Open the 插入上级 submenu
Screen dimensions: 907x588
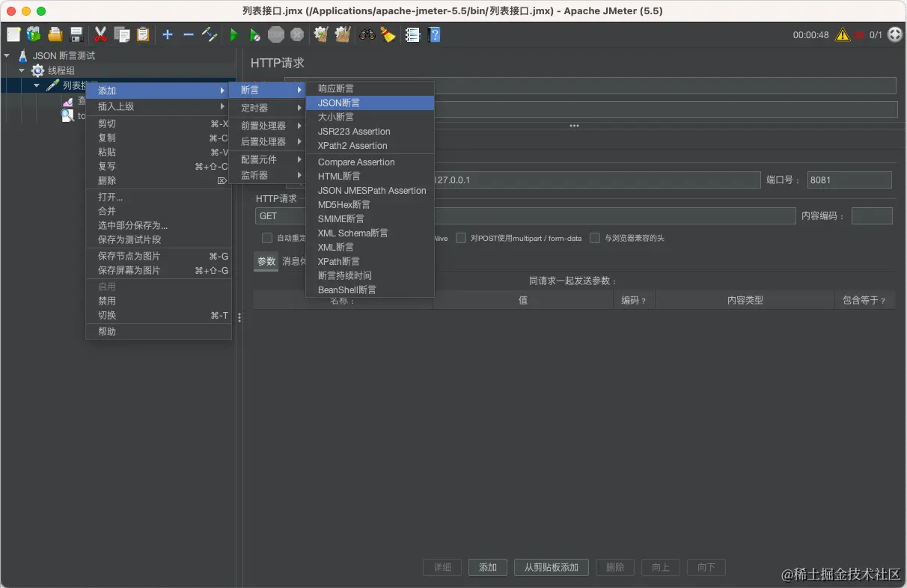pyautogui.click(x=159, y=106)
